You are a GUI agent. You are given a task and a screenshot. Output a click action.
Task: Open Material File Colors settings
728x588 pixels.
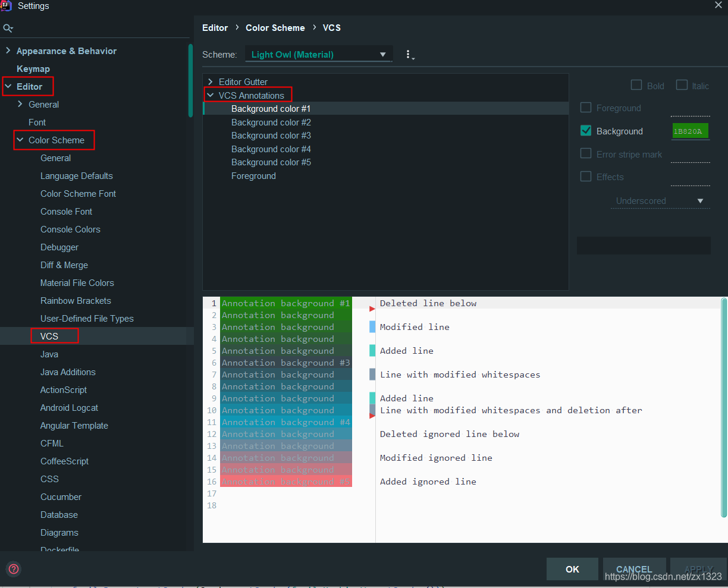click(77, 282)
